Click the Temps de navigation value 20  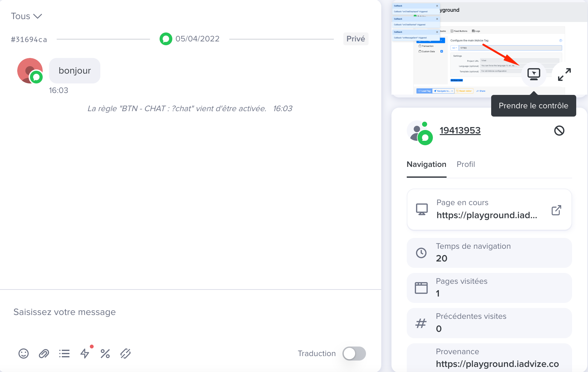pyautogui.click(x=441, y=258)
